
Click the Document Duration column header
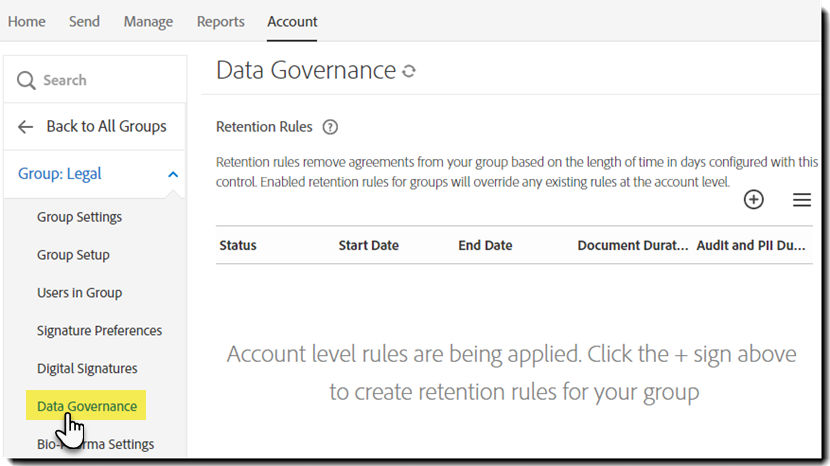coord(633,245)
